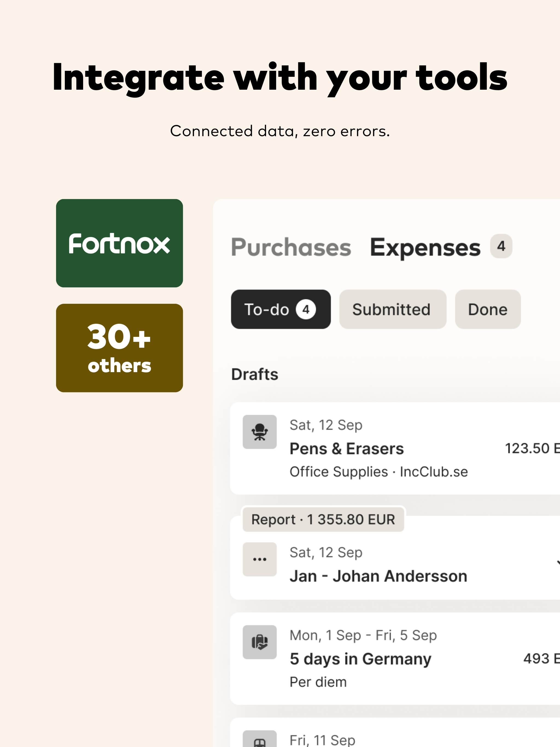Screen dimensions: 560x747
Task: Click the Expenses count badge 4
Action: click(x=501, y=246)
